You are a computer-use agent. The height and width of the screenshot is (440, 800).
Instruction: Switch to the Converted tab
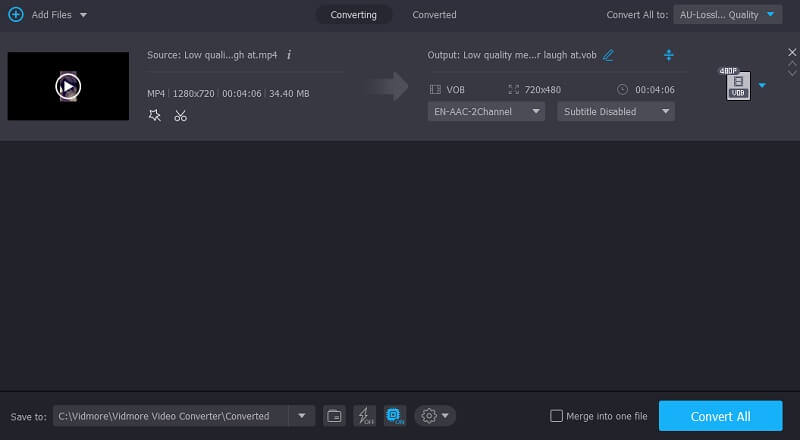coord(434,15)
